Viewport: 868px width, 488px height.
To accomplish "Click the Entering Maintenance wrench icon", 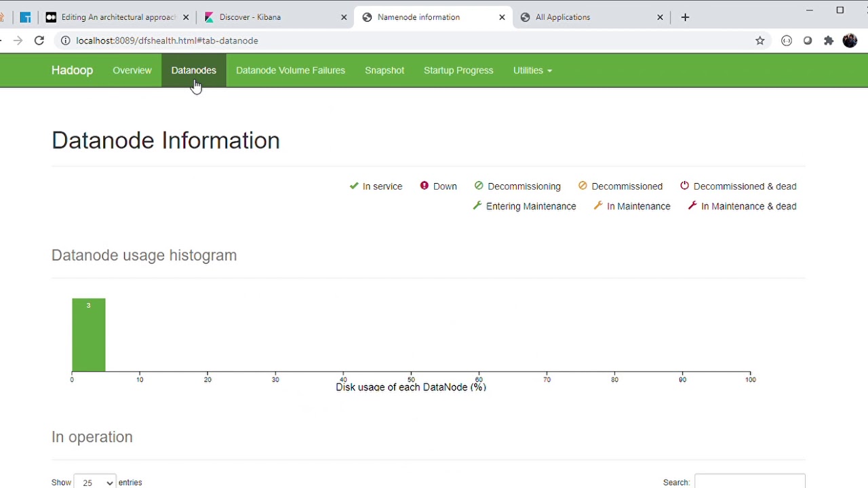I will tap(477, 206).
